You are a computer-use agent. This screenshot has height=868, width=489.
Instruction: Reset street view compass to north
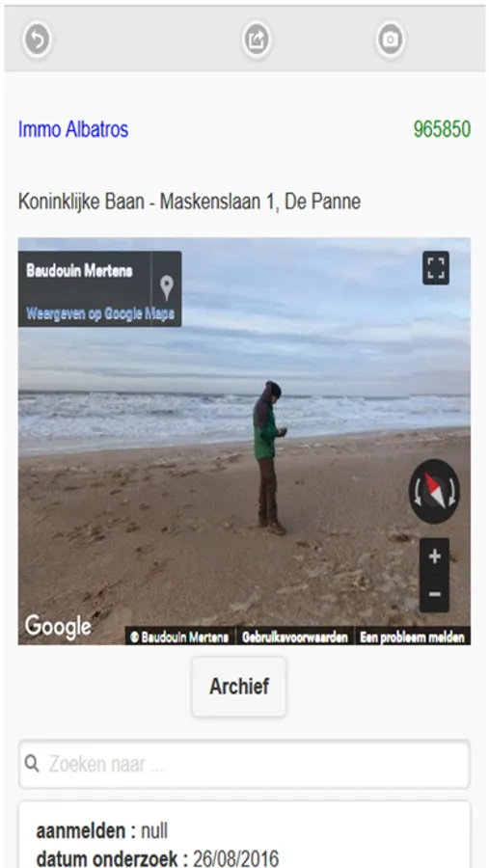coord(435,491)
